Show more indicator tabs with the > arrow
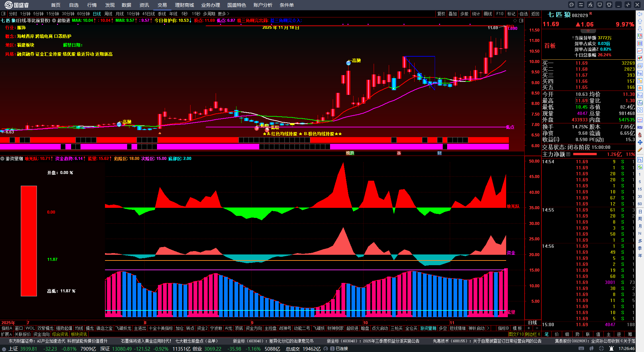 click(x=488, y=328)
